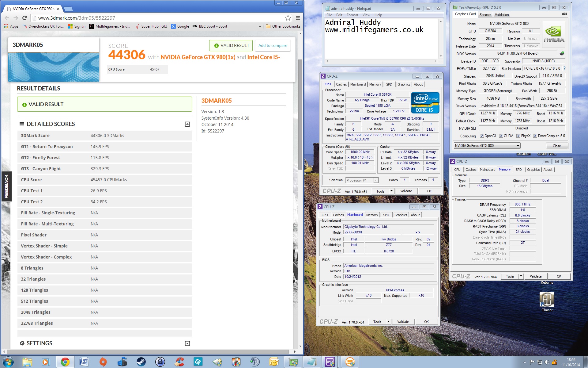The image size is (588, 368).
Task: Click the volume icon in the system tray
Action: click(547, 362)
